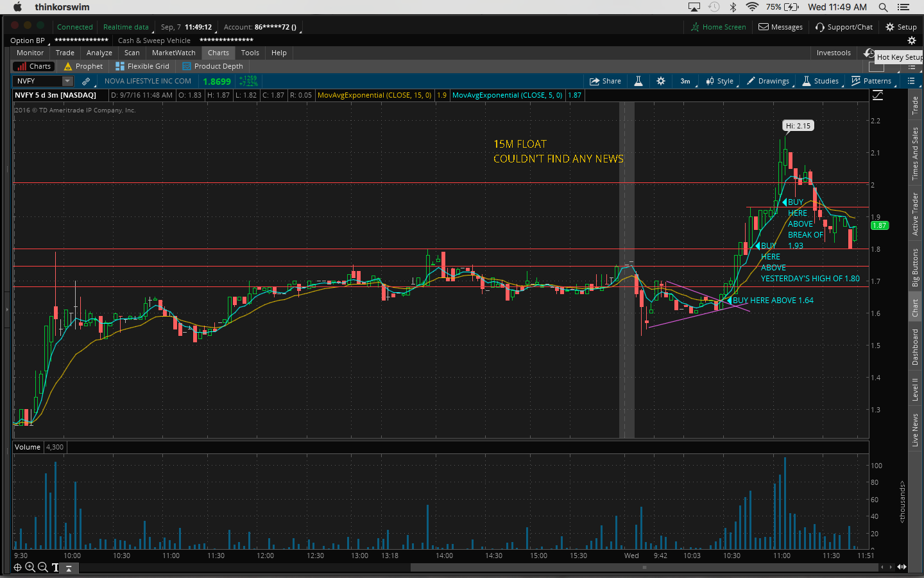Select the Chart sidebar panel
The height and width of the screenshot is (578, 924).
pos(916,308)
